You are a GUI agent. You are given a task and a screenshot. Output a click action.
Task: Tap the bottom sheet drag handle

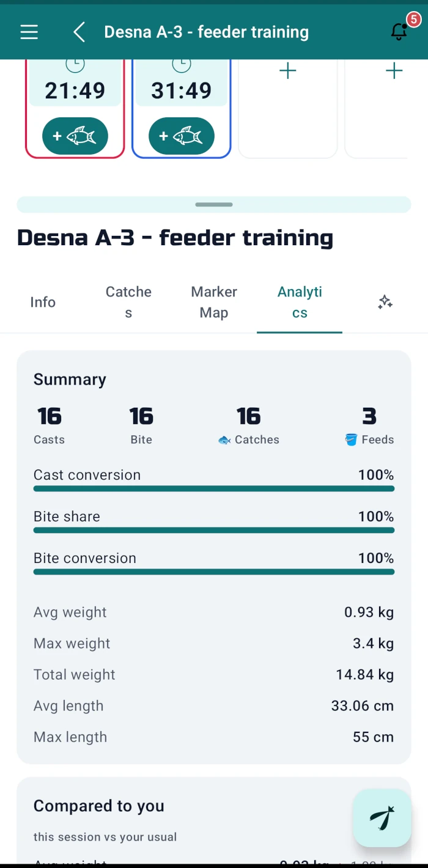pos(214,204)
